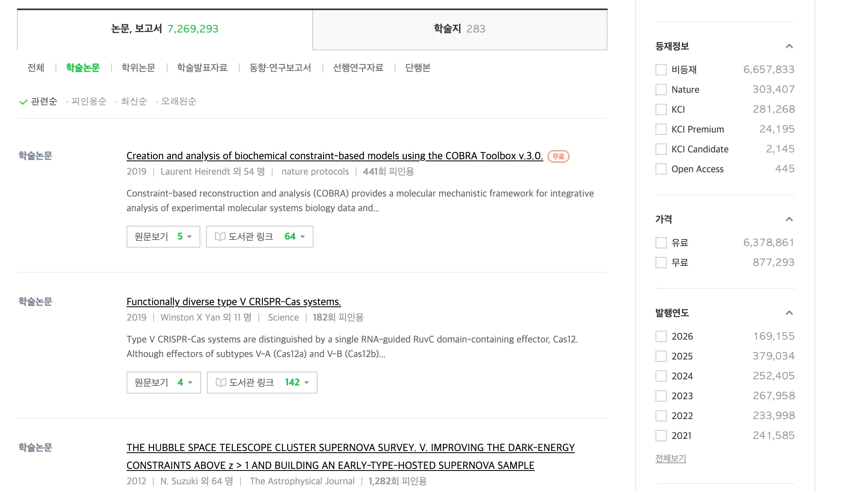This screenshot has height=492, width=868.
Task: Click the green checkmark beside 관련순
Action: [23, 102]
